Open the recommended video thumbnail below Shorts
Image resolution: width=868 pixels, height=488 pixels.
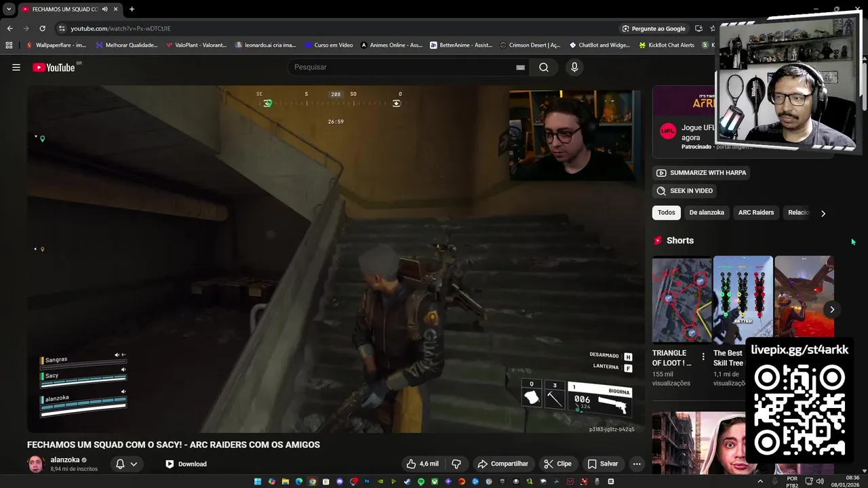[698, 443]
